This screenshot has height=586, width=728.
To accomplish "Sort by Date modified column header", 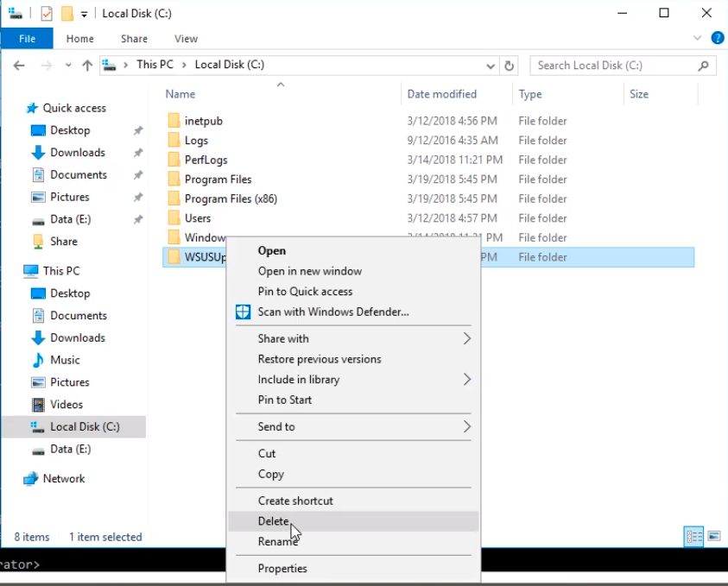I will (441, 94).
